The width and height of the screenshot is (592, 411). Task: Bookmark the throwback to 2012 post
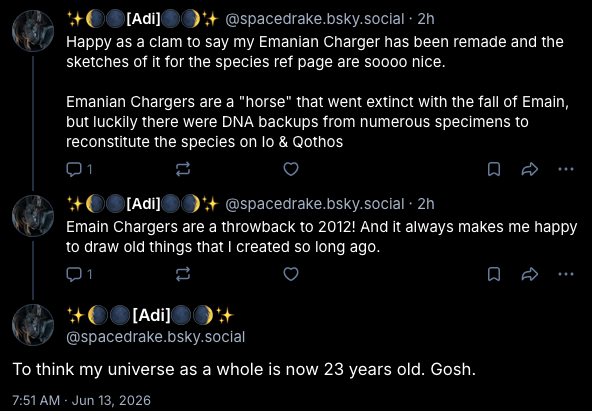tap(494, 274)
